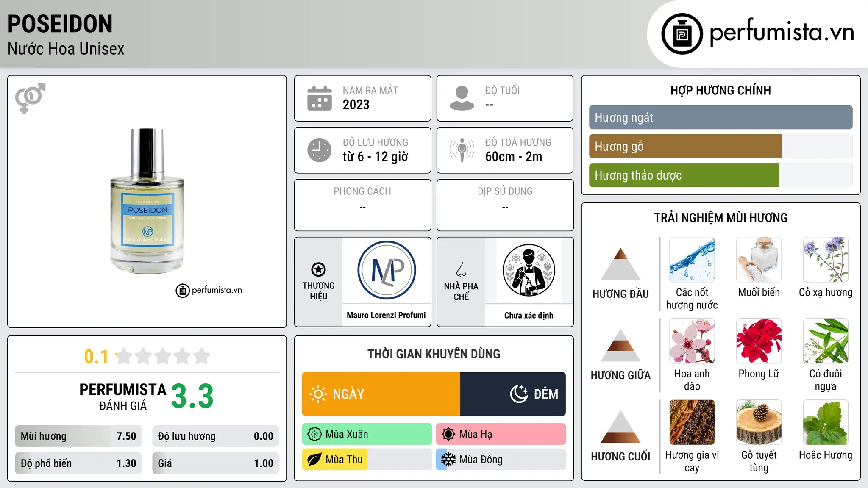
Task: Click the Hương ngát accord bar
Action: (x=721, y=117)
